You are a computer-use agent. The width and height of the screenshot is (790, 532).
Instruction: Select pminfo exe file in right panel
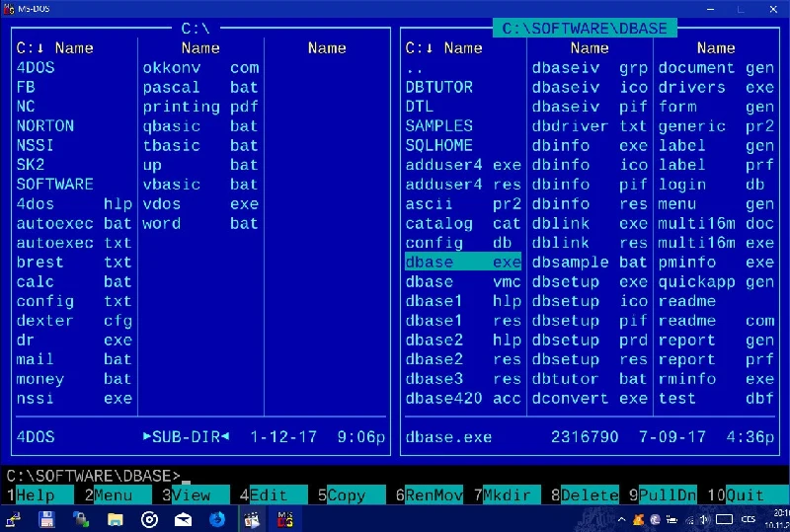click(x=716, y=262)
